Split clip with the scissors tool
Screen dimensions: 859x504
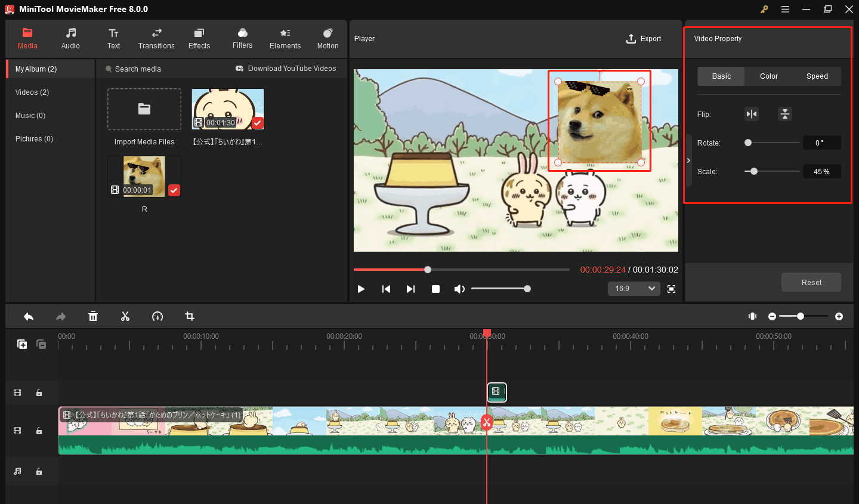125,317
